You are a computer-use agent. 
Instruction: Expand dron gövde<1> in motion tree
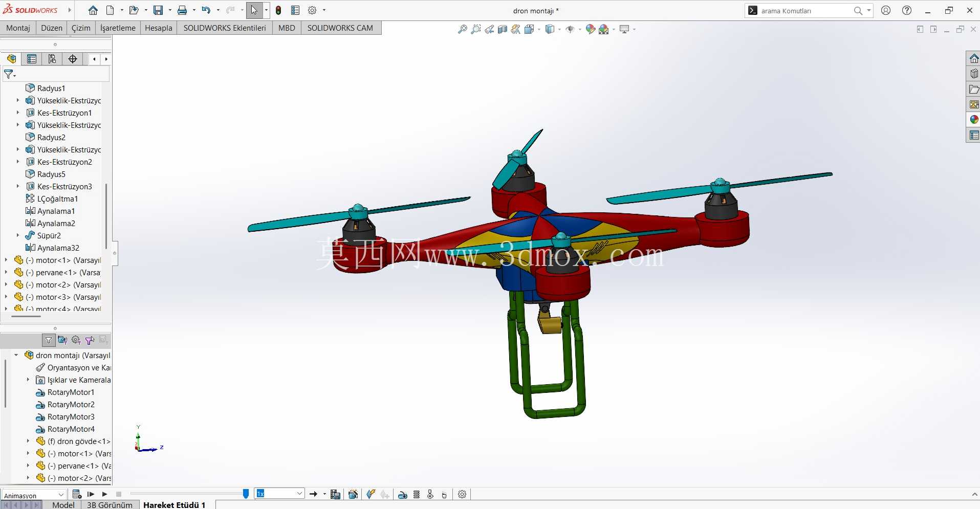pyautogui.click(x=28, y=441)
